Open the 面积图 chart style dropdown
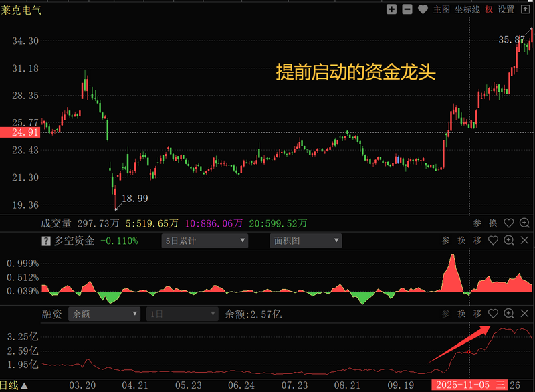535x392 pixels. click(x=304, y=241)
